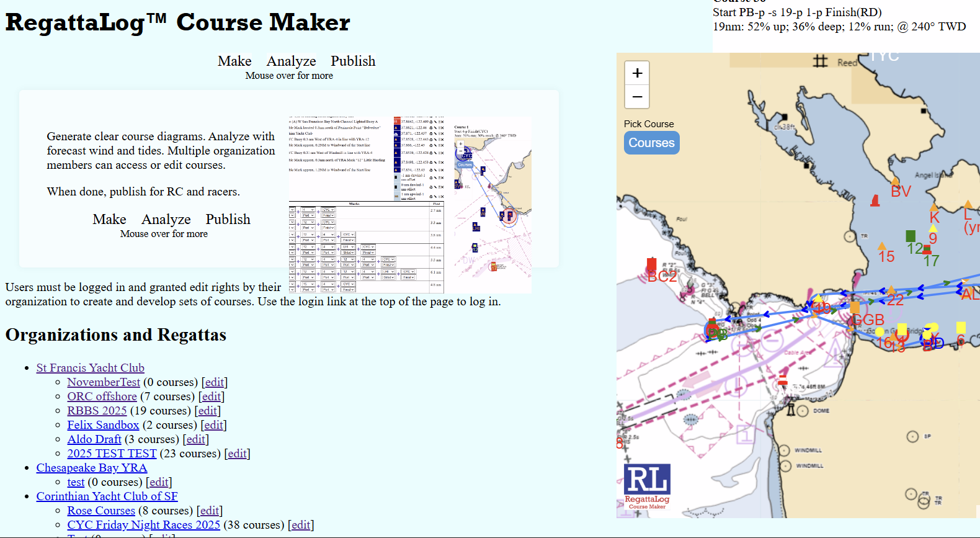Edit the Aldo Draft regatta
Viewport: 980px width, 538px height.
pos(196,439)
